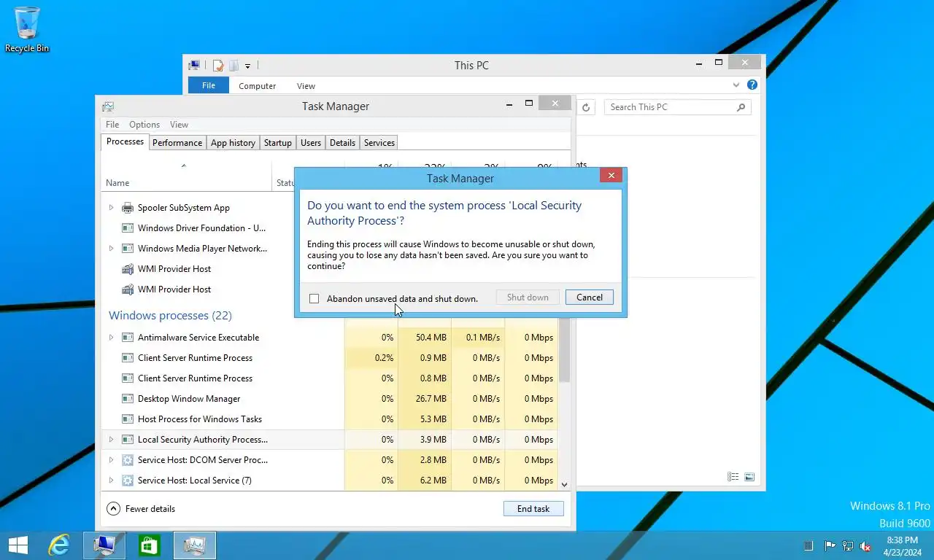The image size is (934, 560).
Task: Click the Local Security Authority Process icon
Action: coord(128,440)
